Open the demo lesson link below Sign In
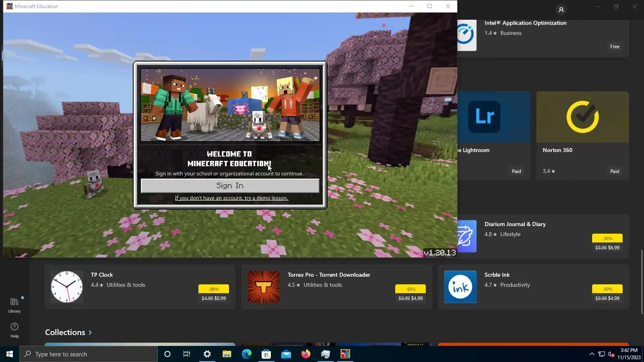 tap(231, 198)
